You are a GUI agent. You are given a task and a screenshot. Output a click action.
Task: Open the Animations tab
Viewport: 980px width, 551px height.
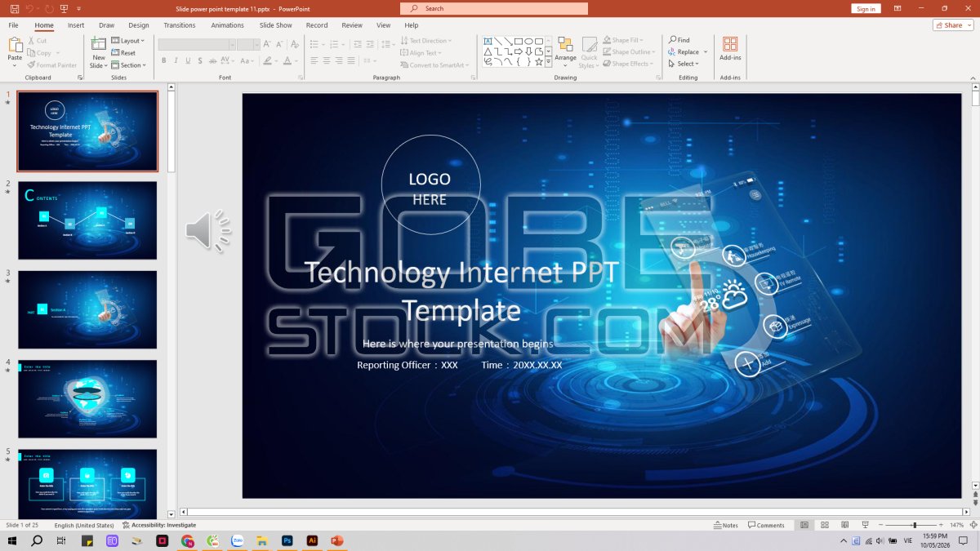(x=227, y=25)
